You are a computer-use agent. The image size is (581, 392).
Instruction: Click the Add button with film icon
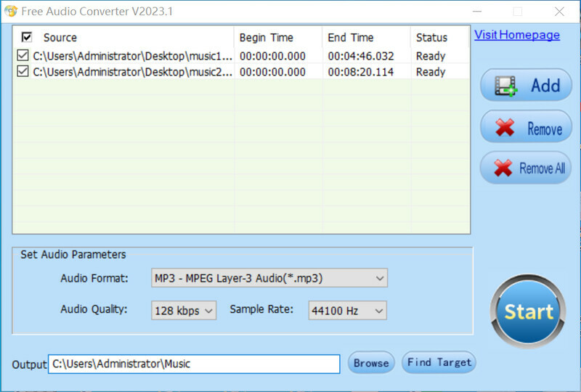point(526,85)
